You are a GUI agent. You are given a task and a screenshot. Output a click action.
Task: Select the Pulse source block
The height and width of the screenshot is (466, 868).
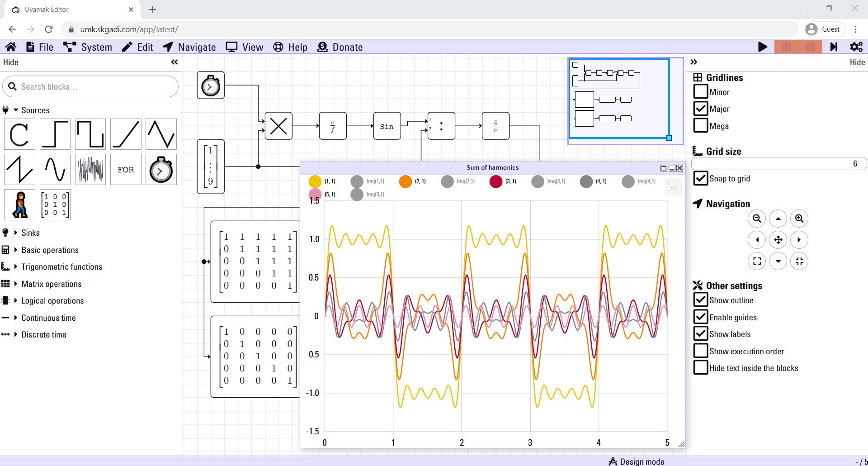(90, 134)
